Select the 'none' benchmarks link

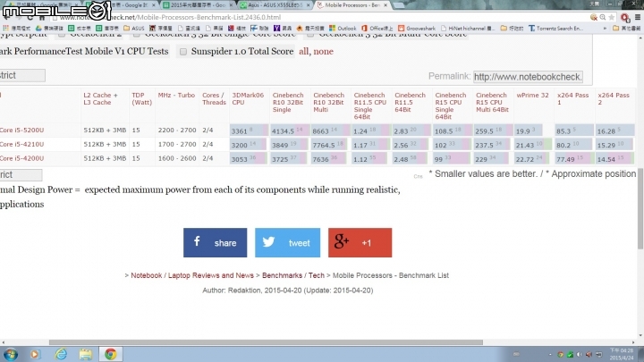pos(323,51)
